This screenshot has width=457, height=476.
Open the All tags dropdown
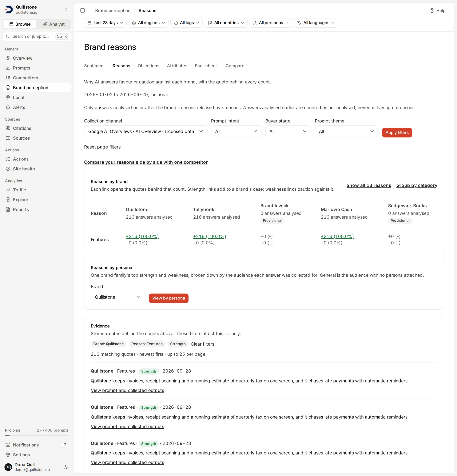point(186,23)
